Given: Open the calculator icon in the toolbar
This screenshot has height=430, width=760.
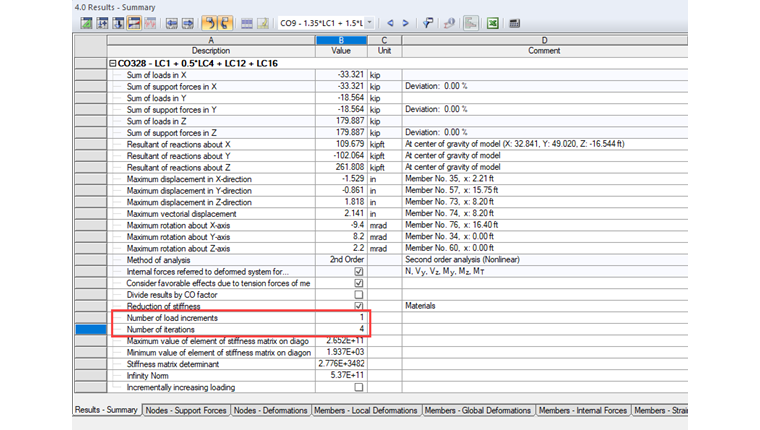Looking at the screenshot, I should [x=514, y=23].
